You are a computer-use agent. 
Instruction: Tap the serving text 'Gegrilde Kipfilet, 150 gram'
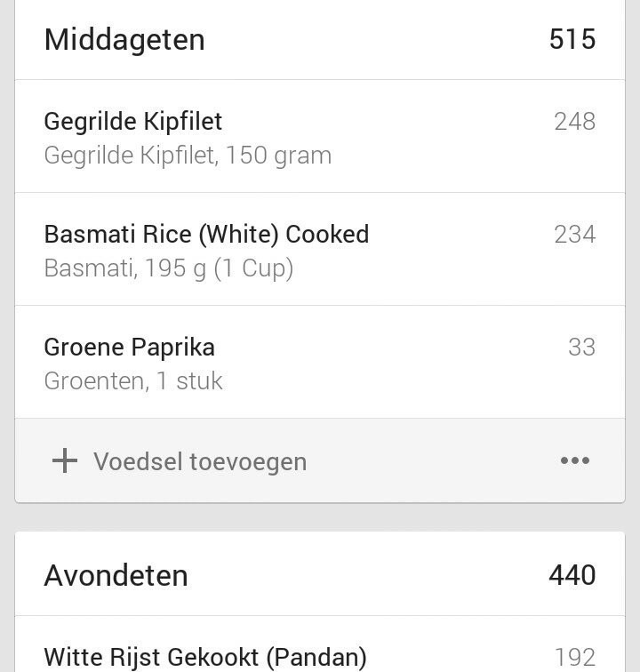click(x=188, y=156)
